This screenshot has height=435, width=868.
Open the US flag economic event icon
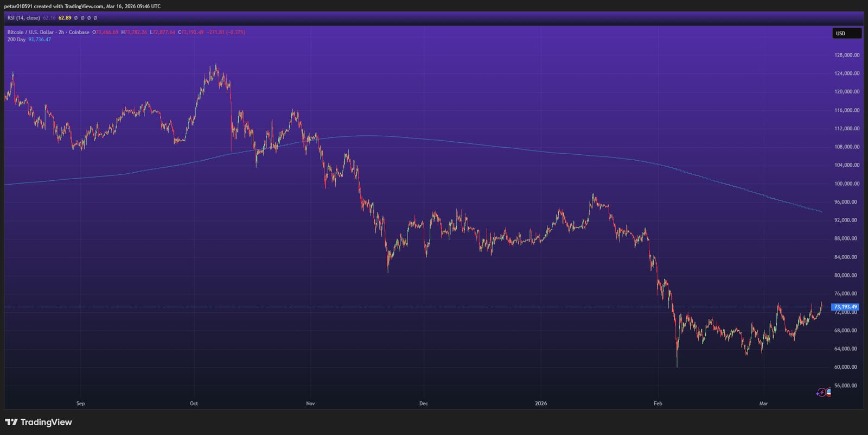829,392
